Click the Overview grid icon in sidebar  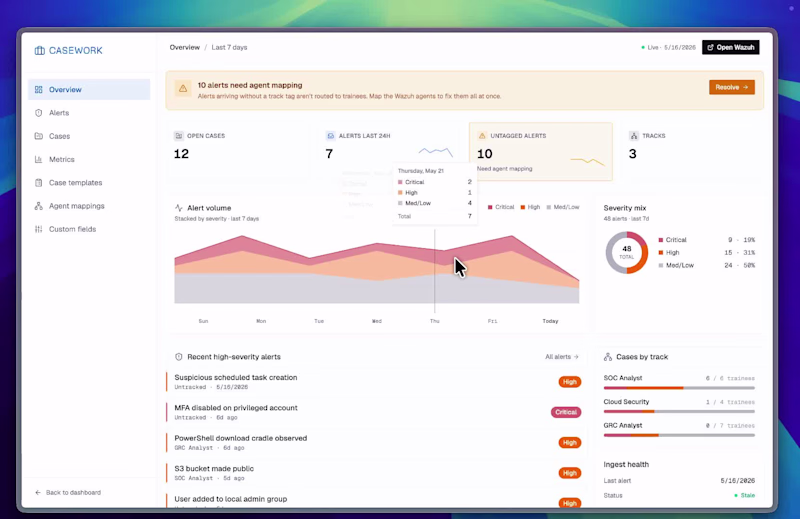39,89
